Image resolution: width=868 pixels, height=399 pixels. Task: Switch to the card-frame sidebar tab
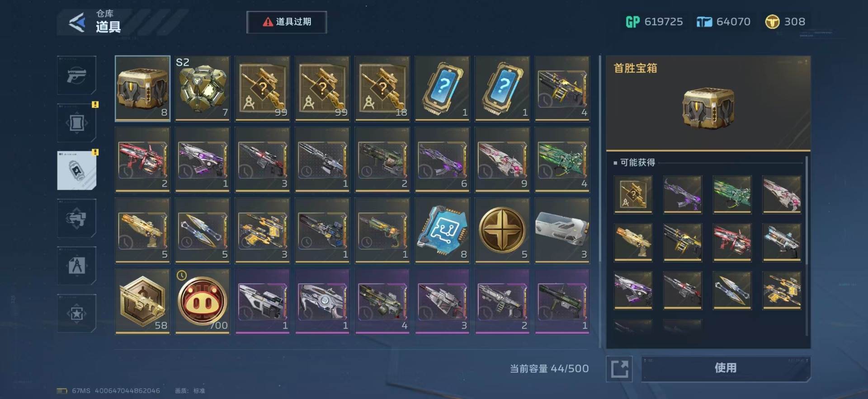pyautogui.click(x=76, y=123)
